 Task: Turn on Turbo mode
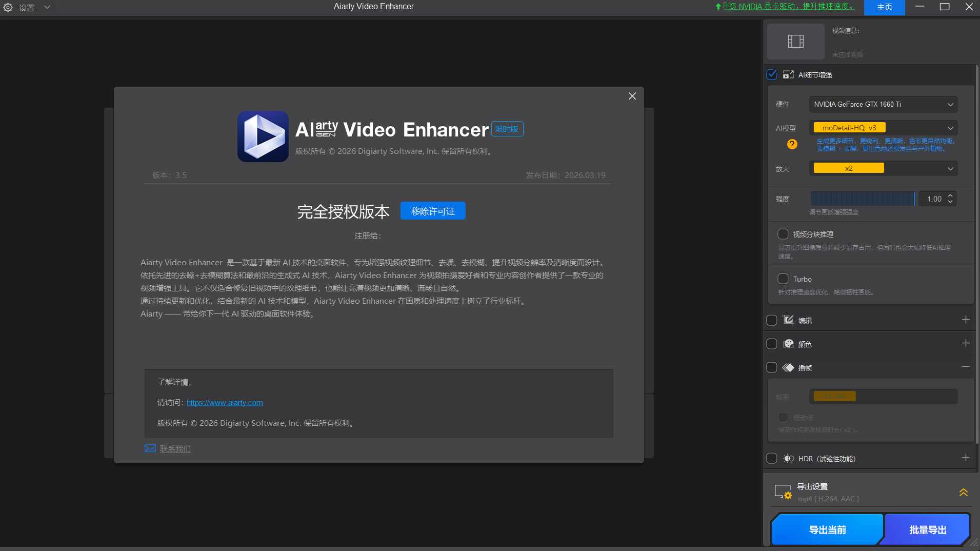tap(784, 279)
